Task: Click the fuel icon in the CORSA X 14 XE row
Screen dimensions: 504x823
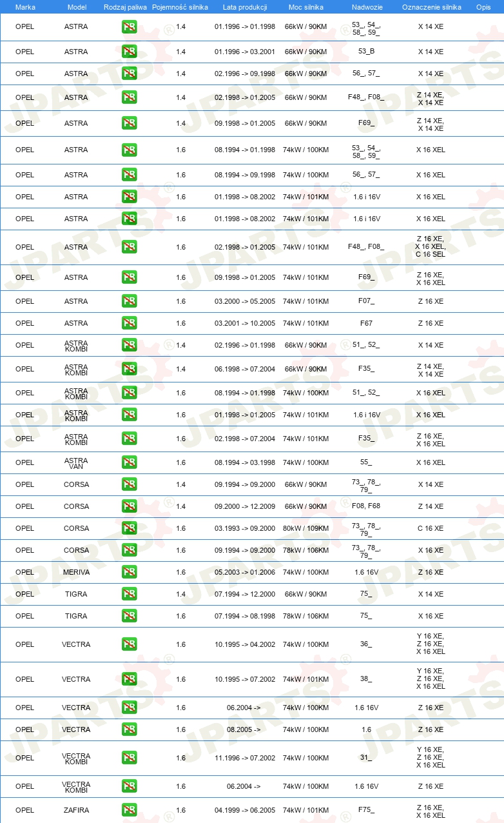Action: 129,484
